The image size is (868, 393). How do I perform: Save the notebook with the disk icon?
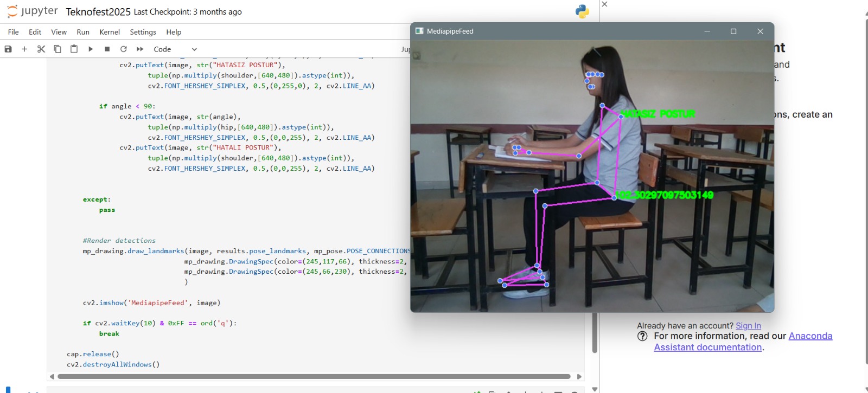click(8, 49)
